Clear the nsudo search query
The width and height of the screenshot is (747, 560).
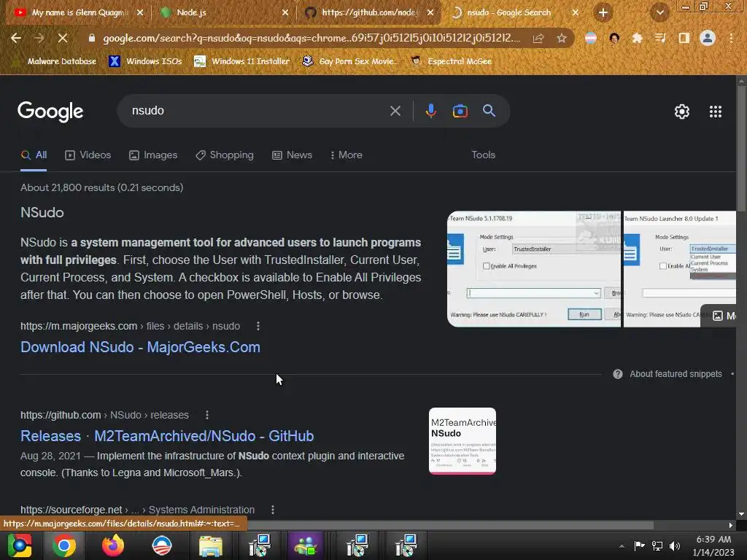[x=395, y=111]
